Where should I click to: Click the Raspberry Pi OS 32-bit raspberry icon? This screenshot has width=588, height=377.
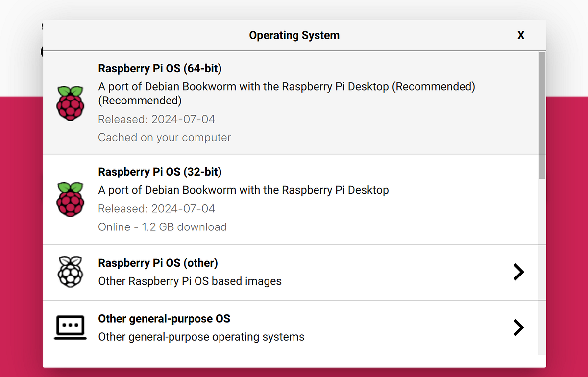point(71,199)
